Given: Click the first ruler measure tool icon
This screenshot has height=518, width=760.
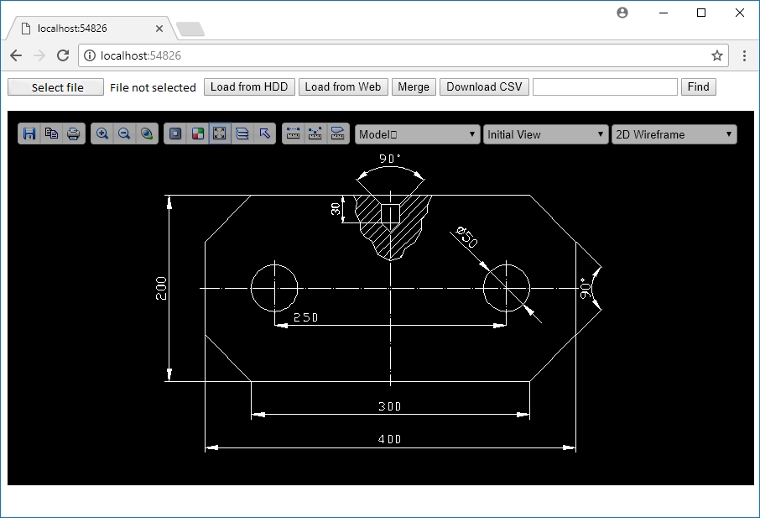Looking at the screenshot, I should point(293,134).
